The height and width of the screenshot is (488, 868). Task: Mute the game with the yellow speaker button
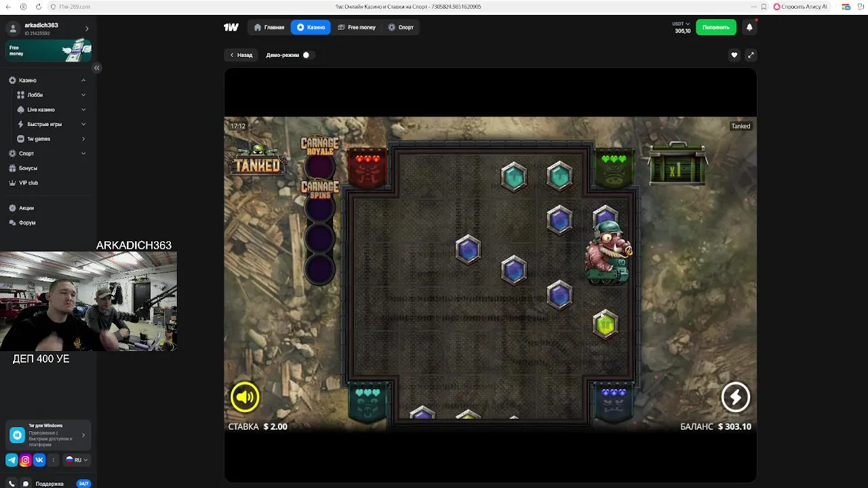[x=245, y=397]
